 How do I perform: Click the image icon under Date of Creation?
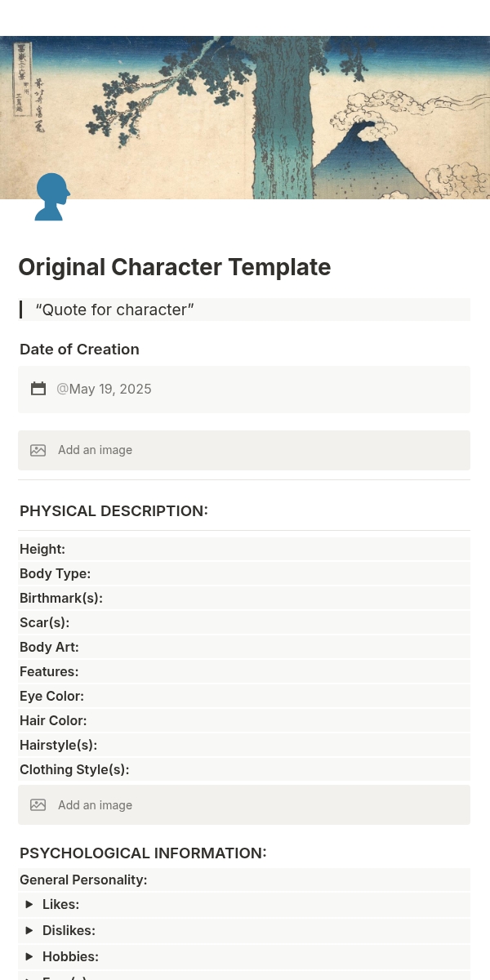38,450
